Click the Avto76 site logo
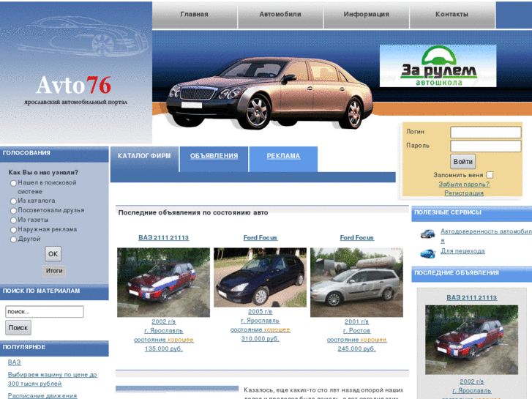Viewport: 532px width, 399px height. pyautogui.click(x=74, y=85)
